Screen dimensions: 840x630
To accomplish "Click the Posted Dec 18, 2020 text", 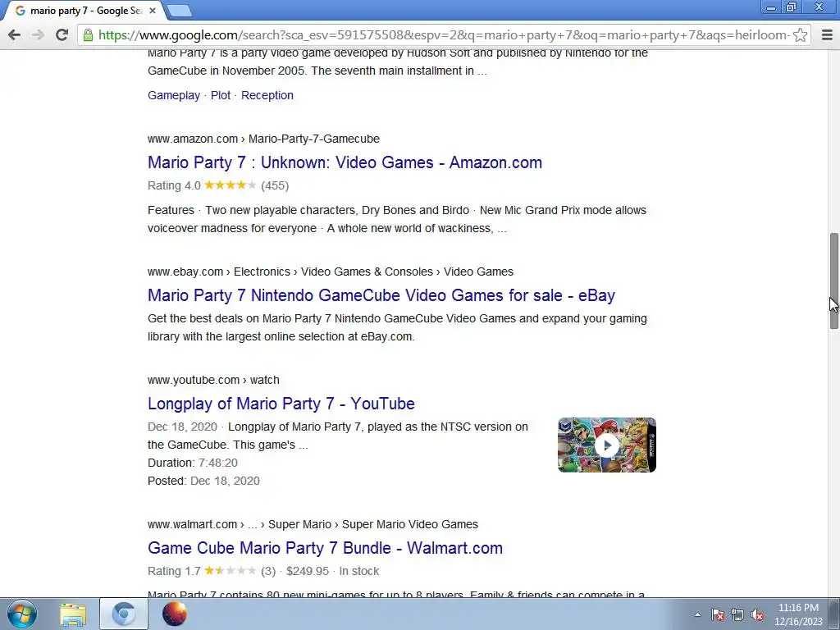I will [203, 481].
